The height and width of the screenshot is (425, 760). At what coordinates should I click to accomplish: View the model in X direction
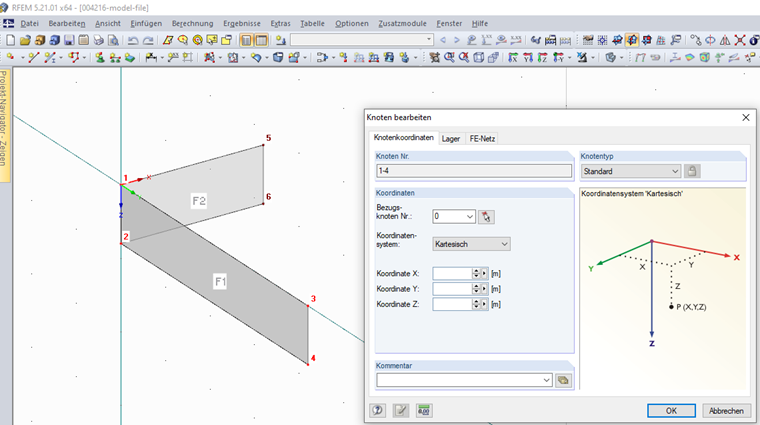point(513,57)
